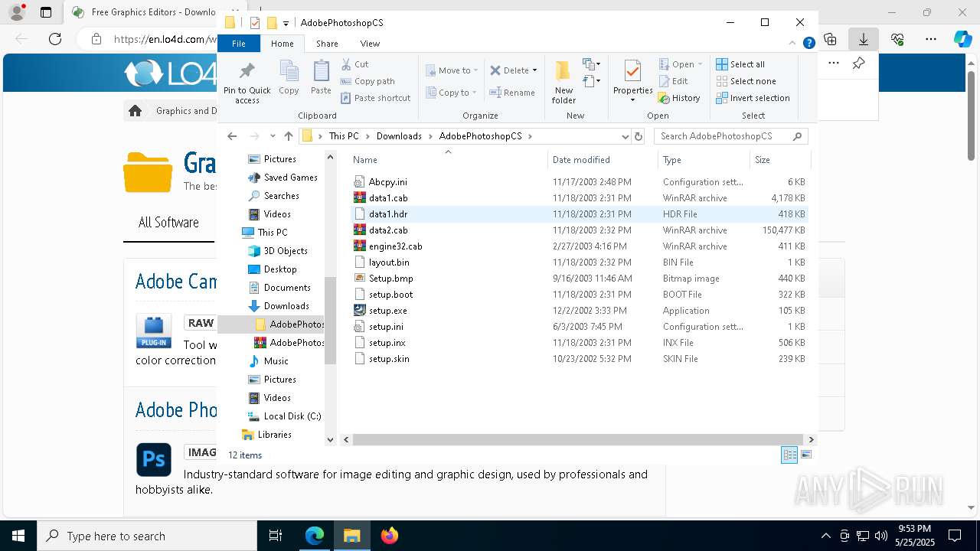The height and width of the screenshot is (551, 980).
Task: Open recent locations dropdown
Action: 273,136
